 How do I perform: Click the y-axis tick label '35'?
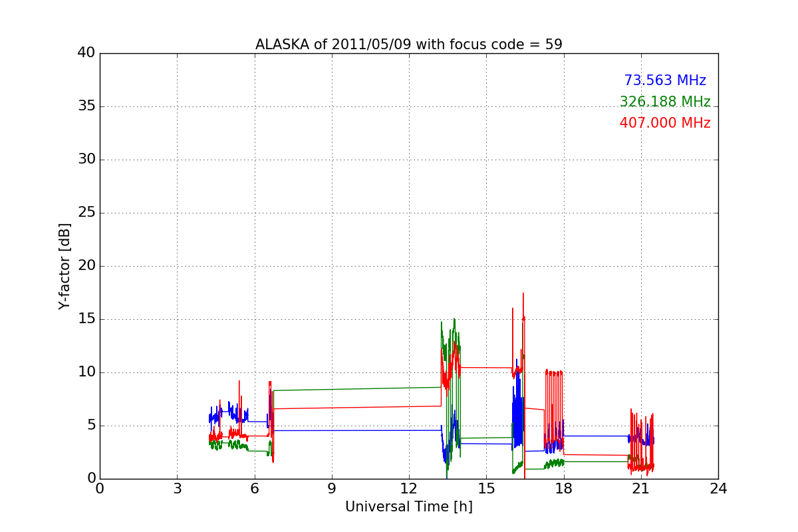[86, 106]
